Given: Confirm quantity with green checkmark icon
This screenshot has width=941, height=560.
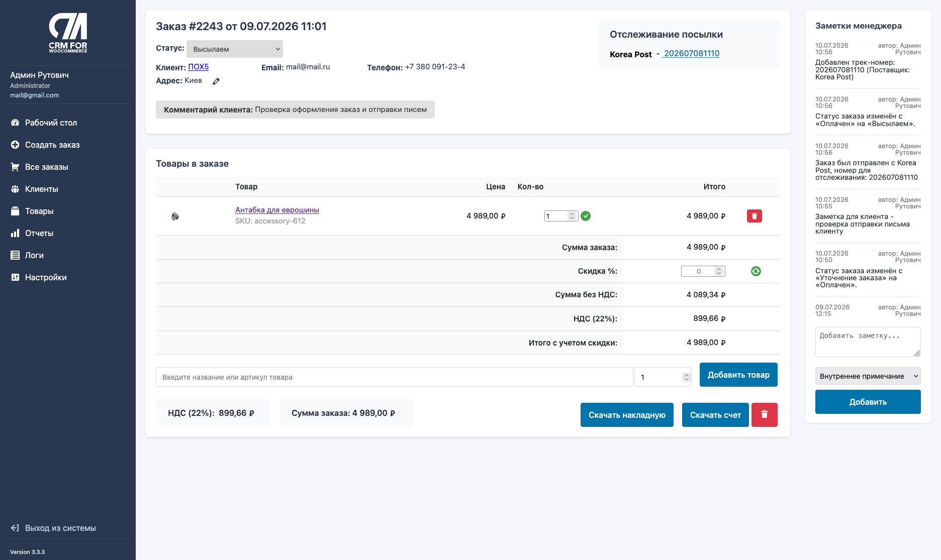Looking at the screenshot, I should [586, 216].
